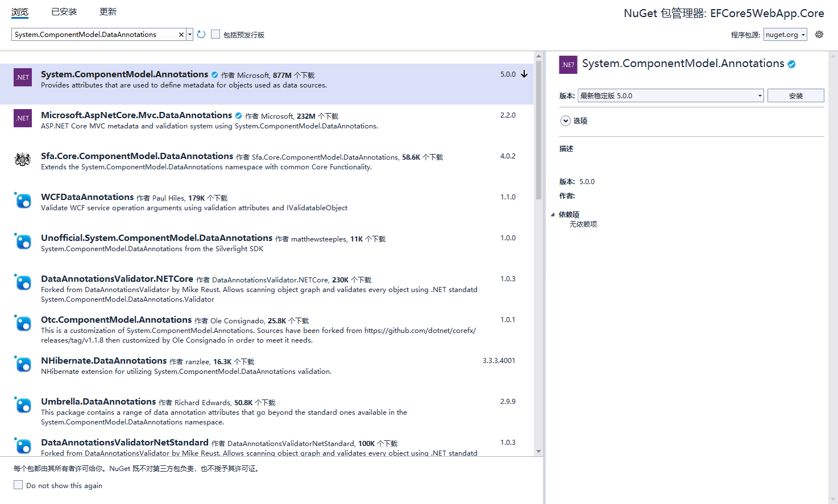Click the .NET icon of System.ComponentModel.Annotations row
The image size is (838, 504).
(x=23, y=77)
